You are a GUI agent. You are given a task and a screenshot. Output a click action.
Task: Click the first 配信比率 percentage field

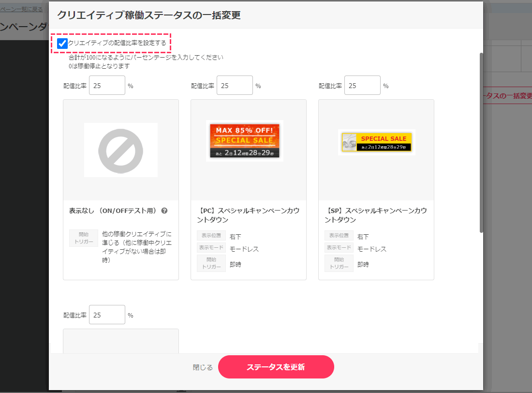pyautogui.click(x=107, y=85)
